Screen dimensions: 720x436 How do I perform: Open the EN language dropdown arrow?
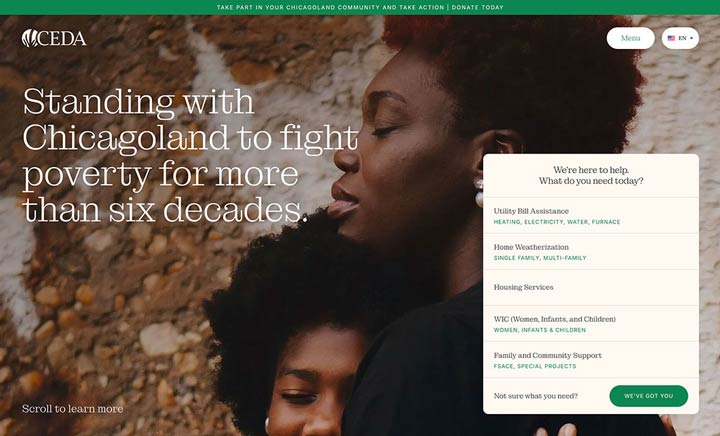(692, 38)
